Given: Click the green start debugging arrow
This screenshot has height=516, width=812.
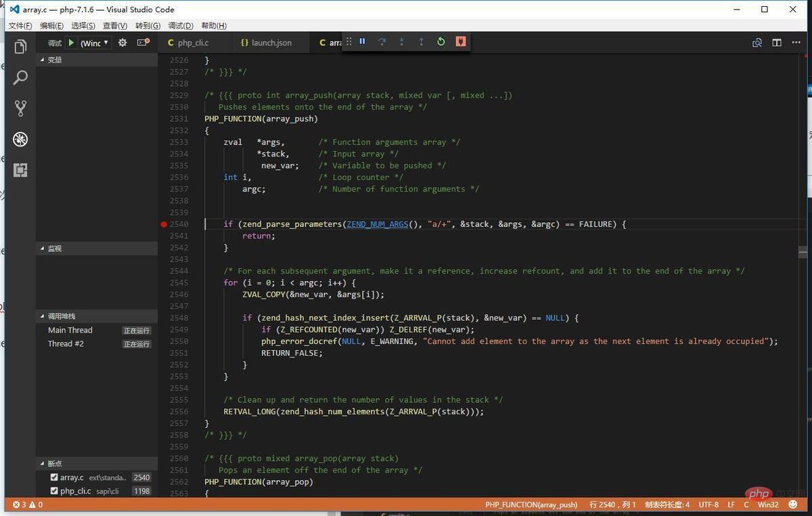Looking at the screenshot, I should coord(71,43).
